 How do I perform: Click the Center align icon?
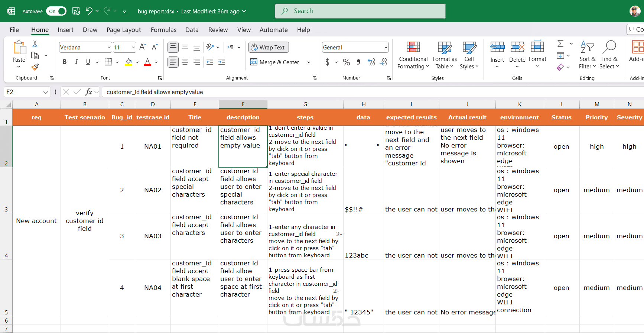click(x=185, y=62)
